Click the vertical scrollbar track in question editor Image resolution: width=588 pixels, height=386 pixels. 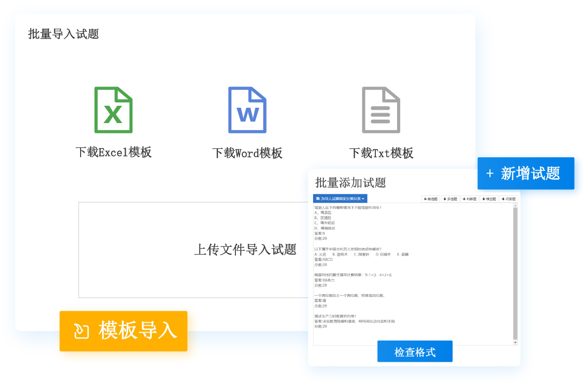pyautogui.click(x=515, y=272)
